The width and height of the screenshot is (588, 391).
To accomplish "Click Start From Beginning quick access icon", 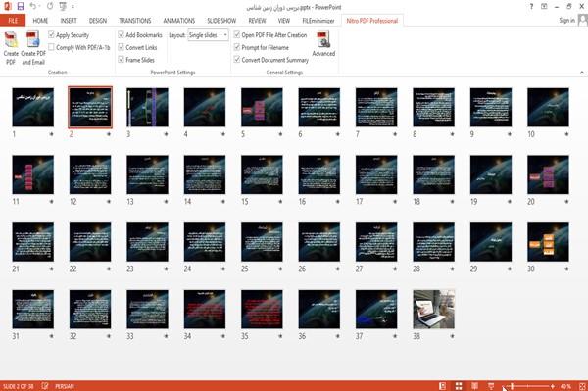I will pyautogui.click(x=63, y=7).
